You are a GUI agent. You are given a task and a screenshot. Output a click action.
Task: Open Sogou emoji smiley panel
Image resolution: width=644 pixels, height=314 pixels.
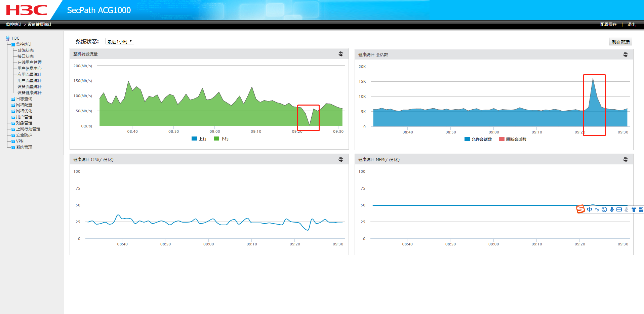click(604, 209)
